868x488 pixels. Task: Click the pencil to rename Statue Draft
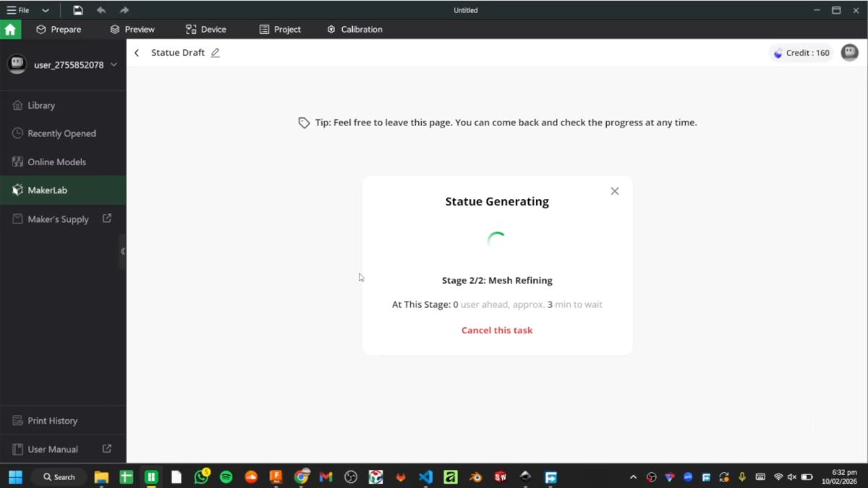point(214,52)
